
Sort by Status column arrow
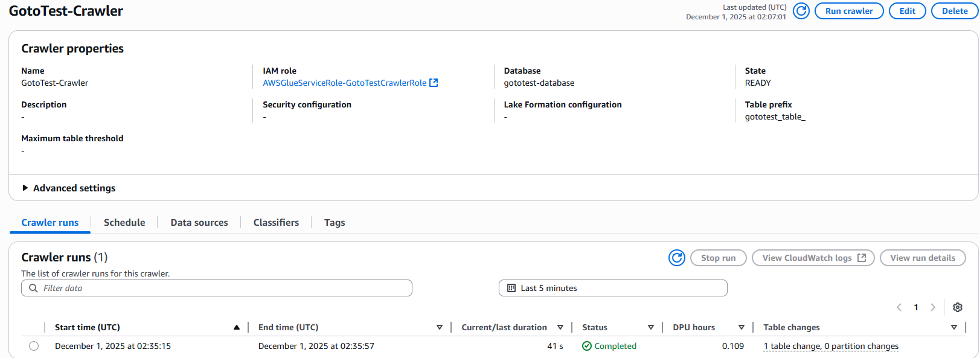point(650,327)
